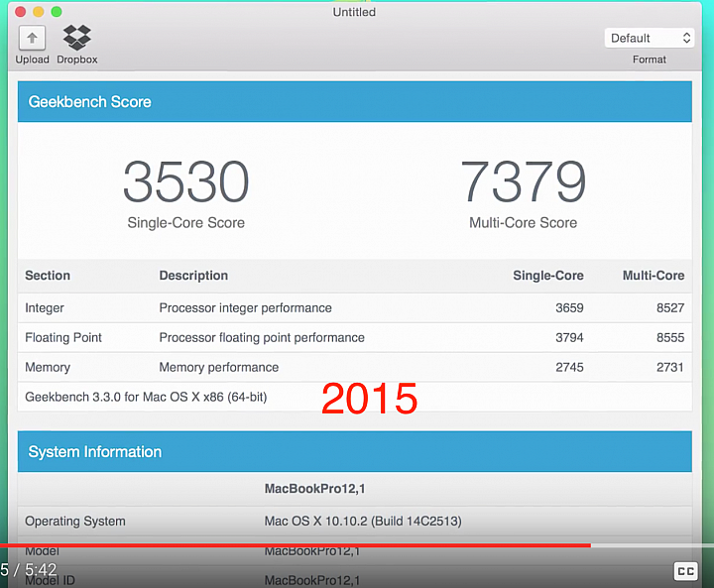Click the yellow minimize window button
The height and width of the screenshot is (588, 714).
point(39,12)
